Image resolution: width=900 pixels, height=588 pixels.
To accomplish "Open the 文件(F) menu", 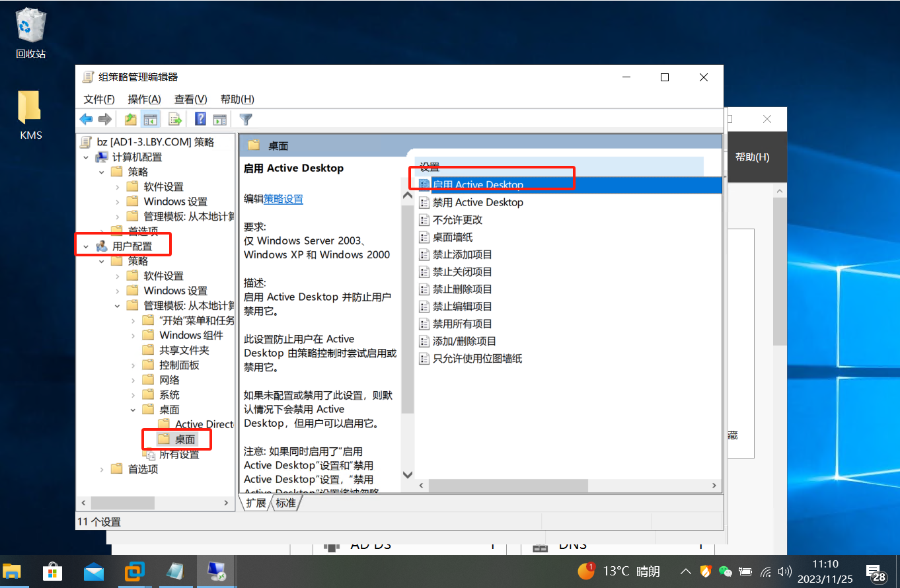I will click(x=99, y=99).
